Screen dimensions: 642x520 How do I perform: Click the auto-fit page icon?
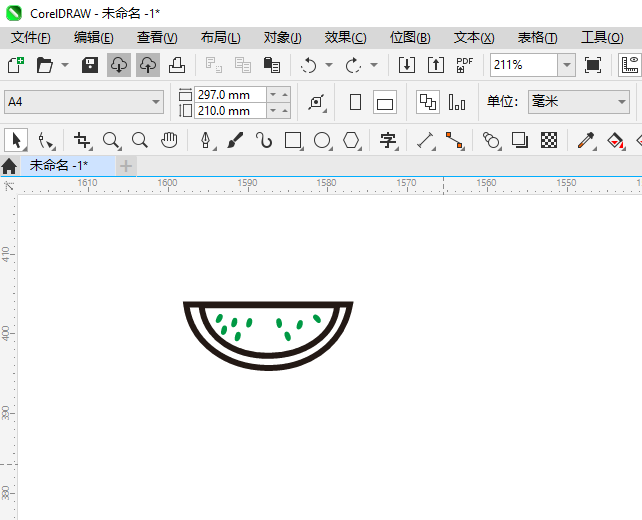point(317,102)
